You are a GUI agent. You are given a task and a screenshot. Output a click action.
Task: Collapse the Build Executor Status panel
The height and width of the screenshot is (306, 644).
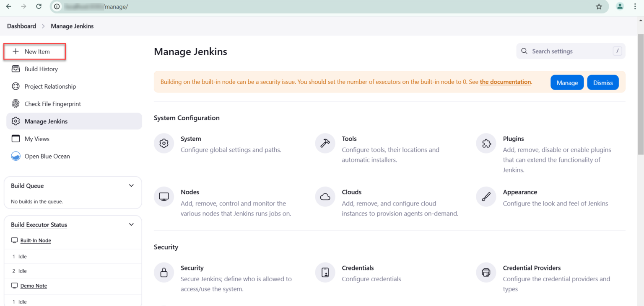point(131,224)
